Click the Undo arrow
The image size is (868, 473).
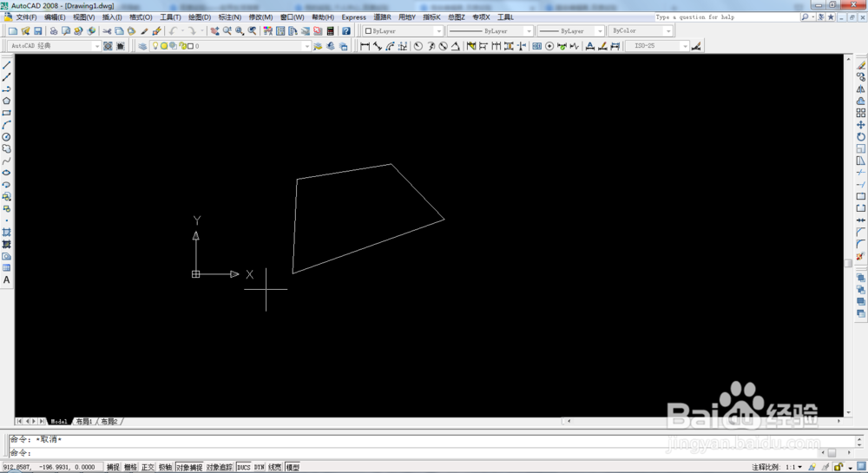174,31
